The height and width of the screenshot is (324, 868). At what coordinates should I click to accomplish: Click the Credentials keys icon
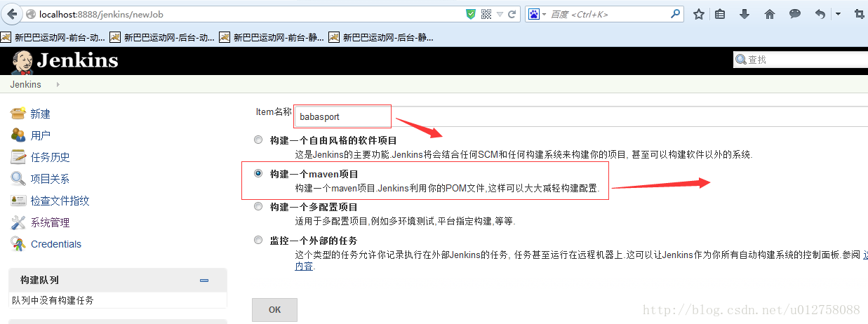pyautogui.click(x=18, y=244)
